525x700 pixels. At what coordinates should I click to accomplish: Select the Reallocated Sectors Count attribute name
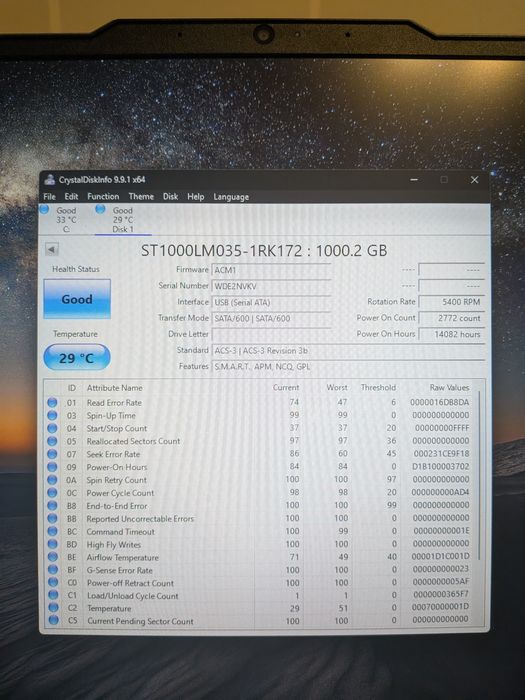coord(133,441)
